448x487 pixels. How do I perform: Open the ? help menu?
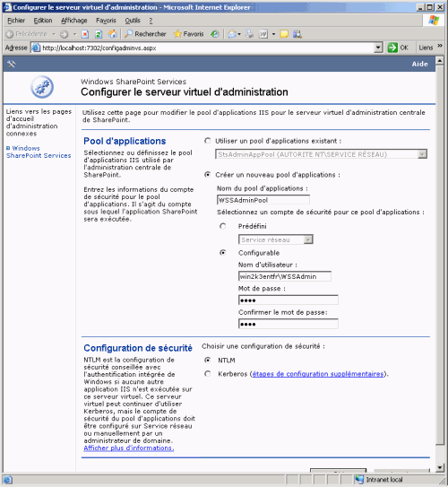[x=151, y=21]
